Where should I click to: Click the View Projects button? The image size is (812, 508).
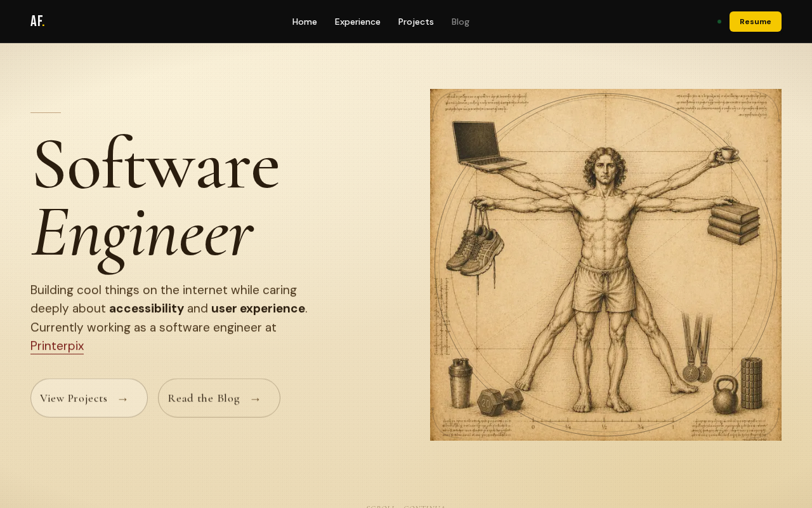coord(89,398)
